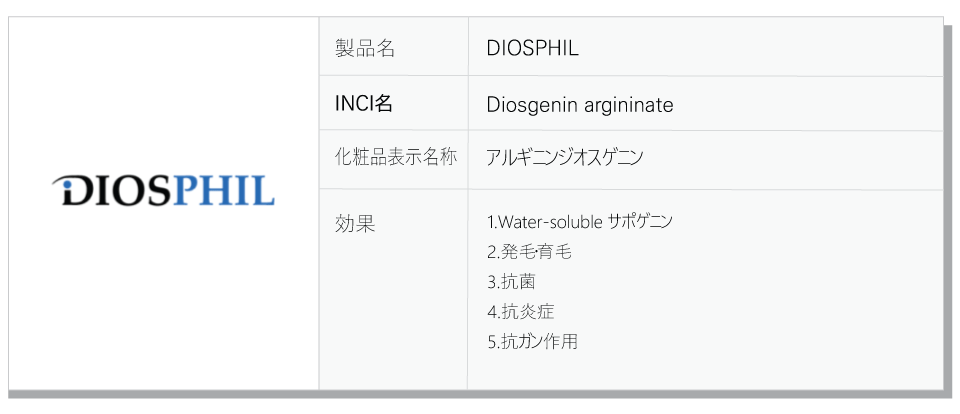Click the 4.抗炎症 effect line
This screenshot has width=960, height=414.
click(520, 312)
